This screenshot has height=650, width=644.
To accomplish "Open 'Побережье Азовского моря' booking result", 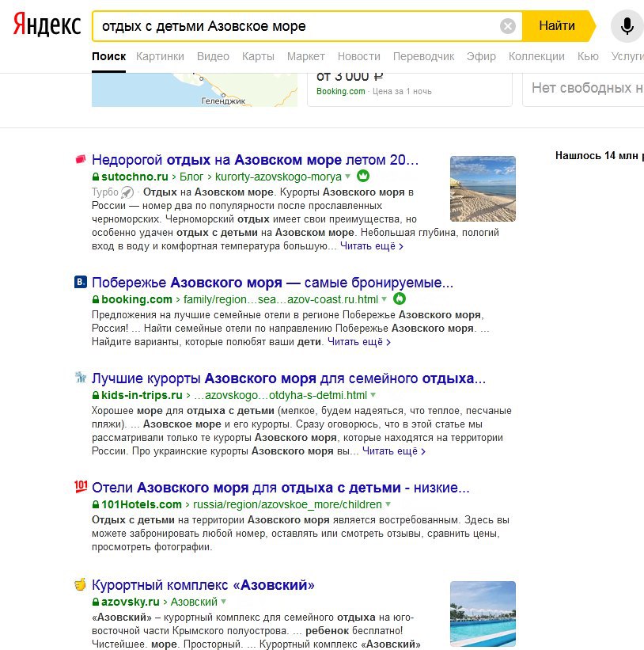I will [x=272, y=283].
